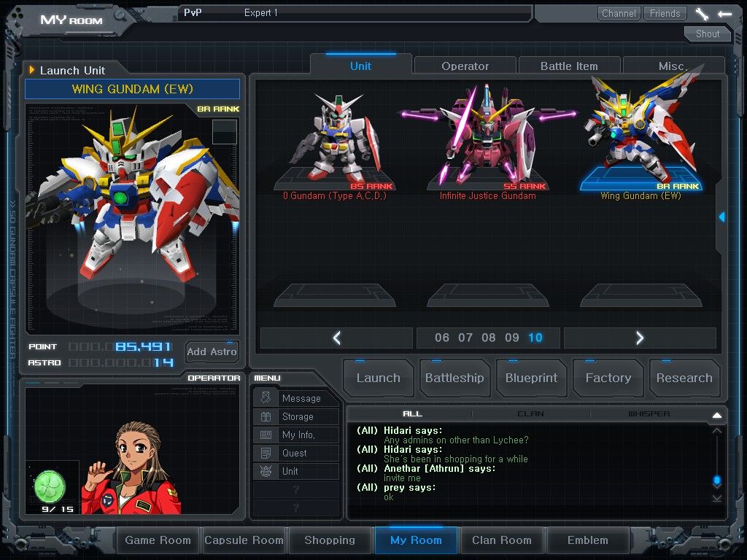The image size is (747, 560).
Task: Click the "Anethar [Athrun] says:" chat line
Action: pos(426,469)
